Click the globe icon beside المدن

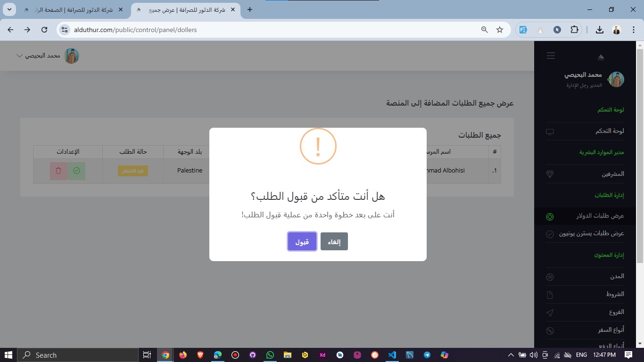click(x=550, y=277)
